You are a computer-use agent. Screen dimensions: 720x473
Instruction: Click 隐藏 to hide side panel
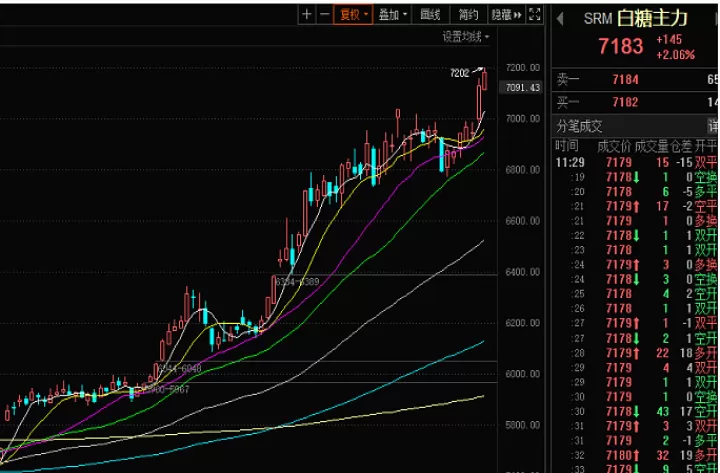pyautogui.click(x=506, y=15)
